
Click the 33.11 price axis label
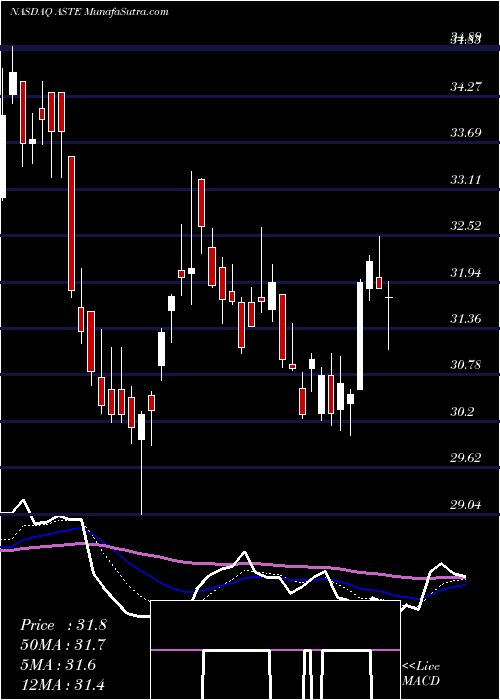[x=466, y=179]
